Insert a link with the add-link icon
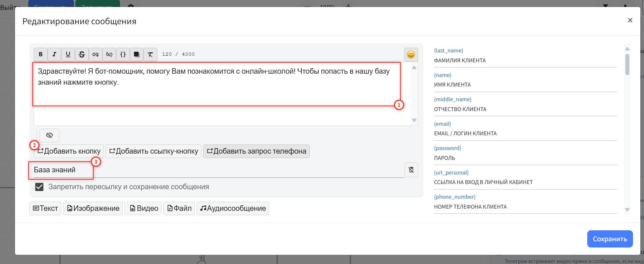Viewport: 644px width, 264px height. (x=96, y=54)
